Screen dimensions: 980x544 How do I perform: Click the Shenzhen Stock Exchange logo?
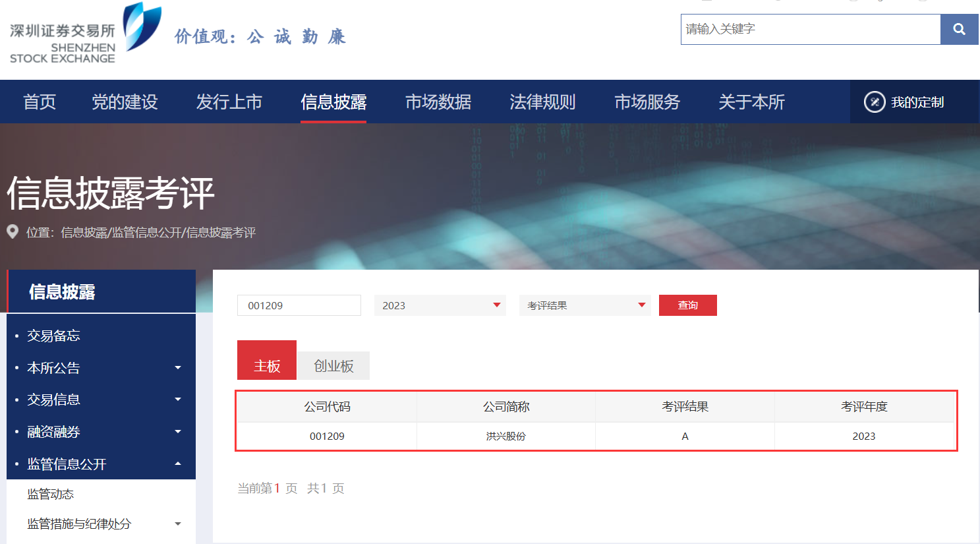[x=84, y=34]
